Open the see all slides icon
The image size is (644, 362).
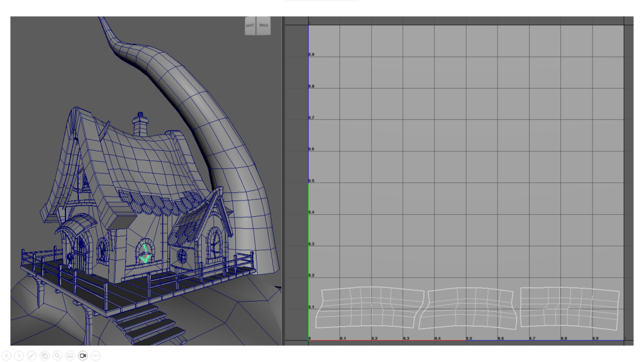pos(44,356)
